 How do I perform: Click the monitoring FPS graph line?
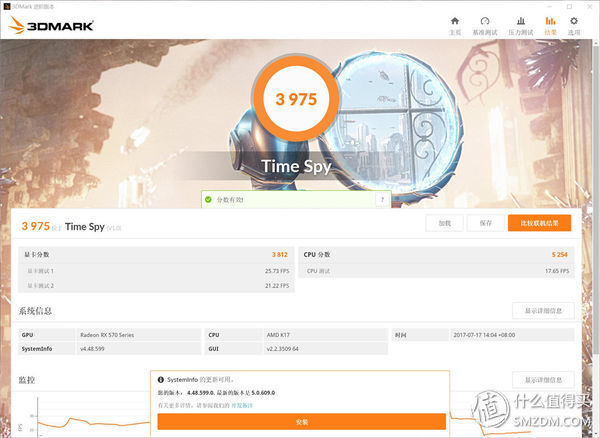(x=94, y=423)
